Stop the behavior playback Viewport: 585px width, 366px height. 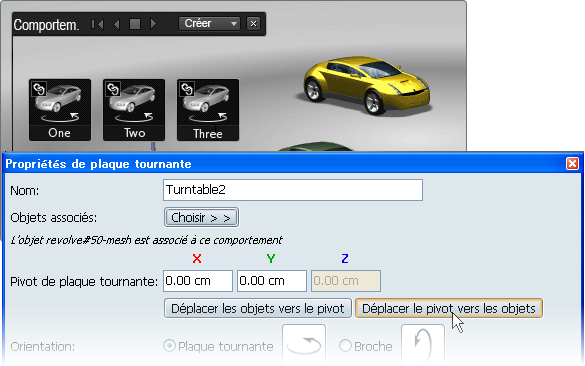(135, 24)
